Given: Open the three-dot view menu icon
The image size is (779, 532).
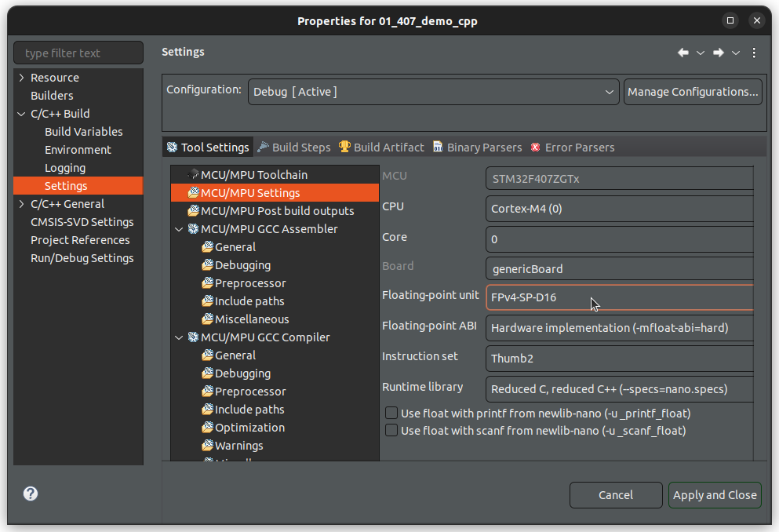Looking at the screenshot, I should (754, 53).
